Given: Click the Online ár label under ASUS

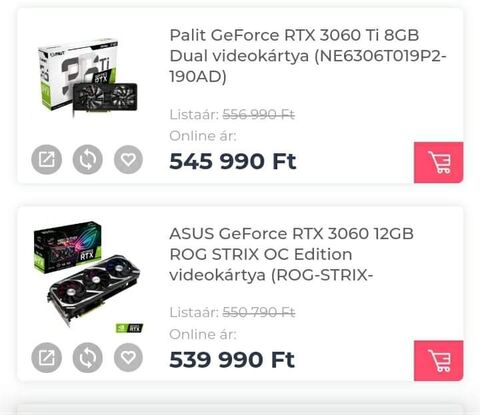Looking at the screenshot, I should pos(203,334).
